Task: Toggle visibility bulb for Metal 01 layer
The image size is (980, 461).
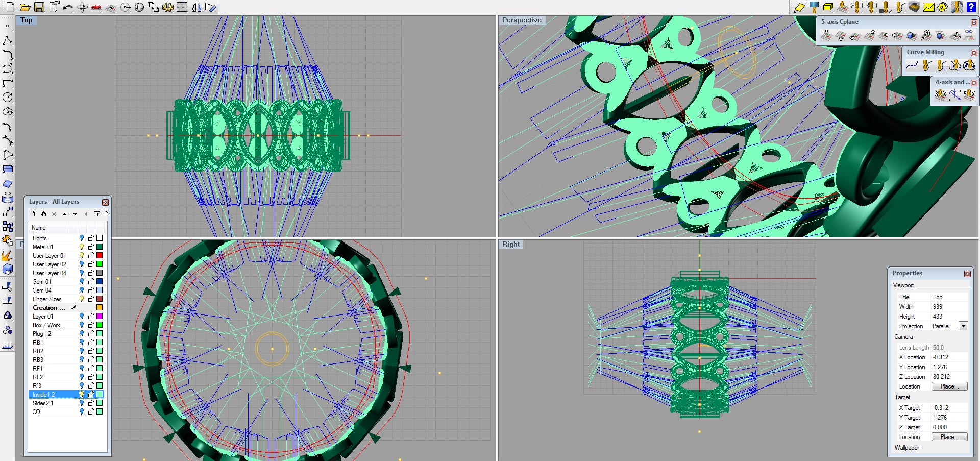Action: click(81, 247)
